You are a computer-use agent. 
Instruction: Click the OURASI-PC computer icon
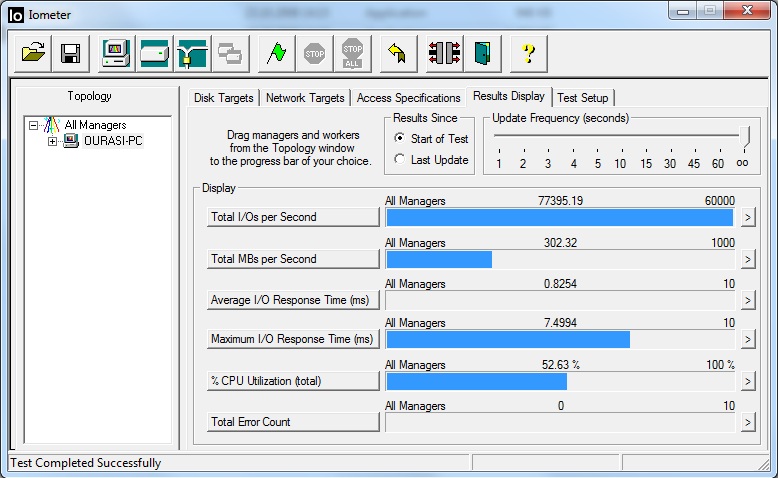pos(71,141)
